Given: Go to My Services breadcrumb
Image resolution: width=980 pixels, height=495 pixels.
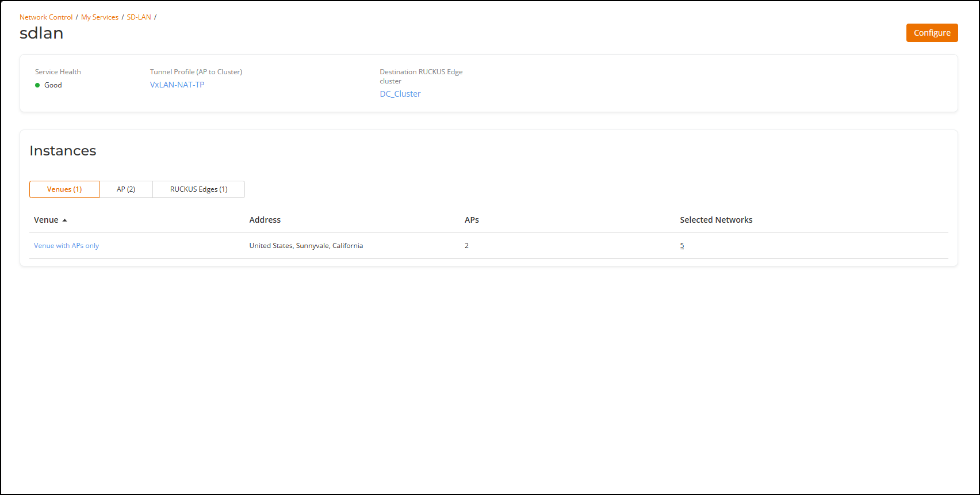Looking at the screenshot, I should pos(99,17).
